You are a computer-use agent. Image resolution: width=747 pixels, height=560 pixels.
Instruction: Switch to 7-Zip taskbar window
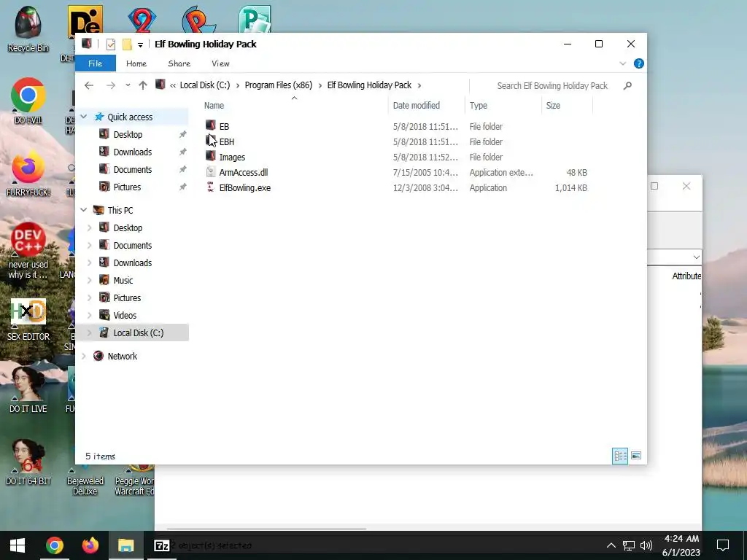pos(161,545)
